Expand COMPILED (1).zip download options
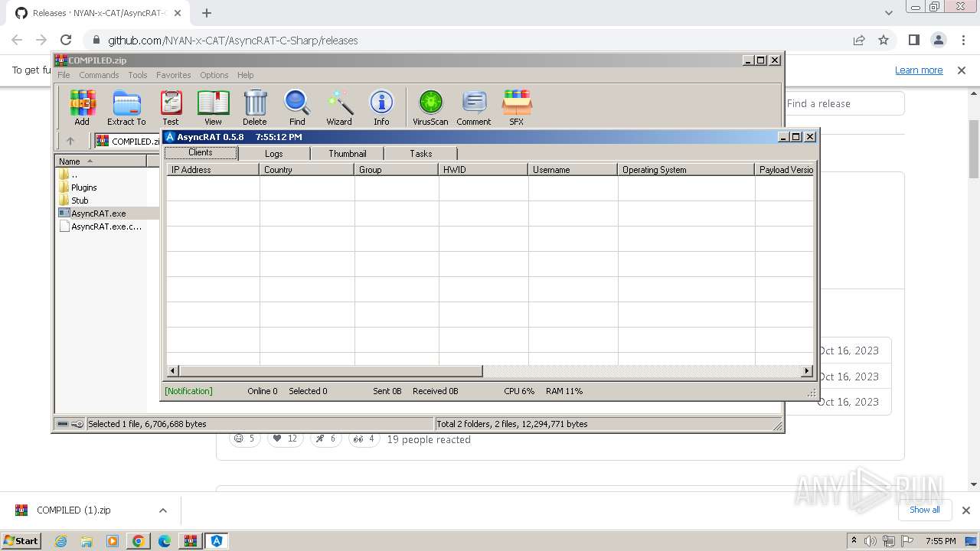 pos(163,510)
